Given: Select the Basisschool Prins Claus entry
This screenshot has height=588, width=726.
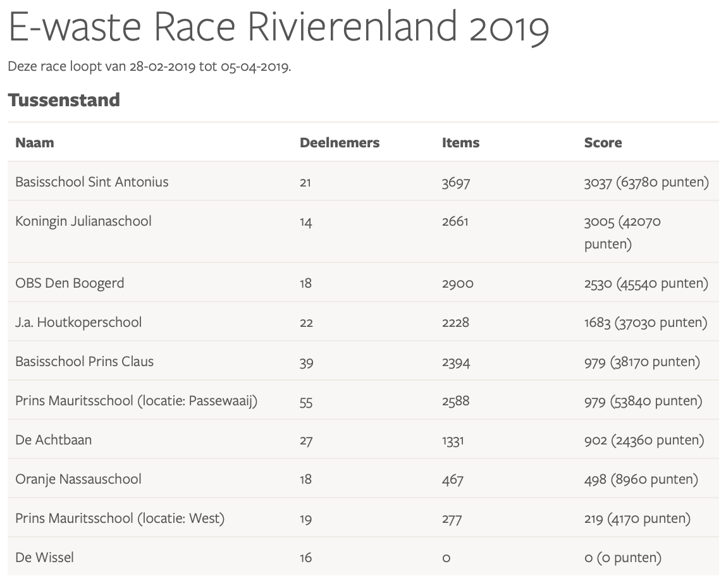Looking at the screenshot, I should click(84, 362).
